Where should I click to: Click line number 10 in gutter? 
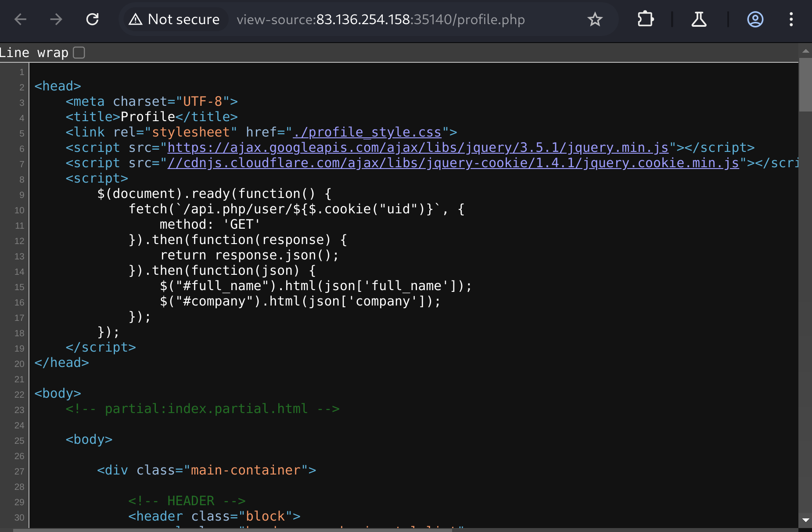(19, 210)
